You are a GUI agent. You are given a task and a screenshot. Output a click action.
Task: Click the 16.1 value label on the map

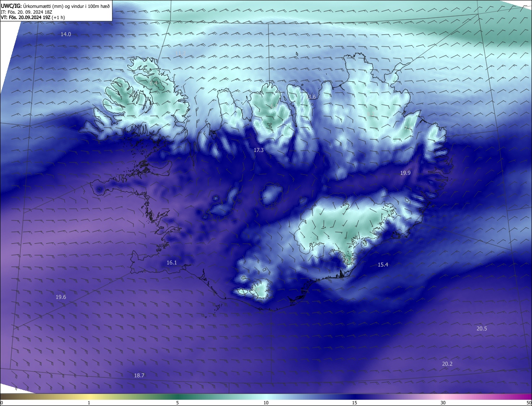point(172,262)
